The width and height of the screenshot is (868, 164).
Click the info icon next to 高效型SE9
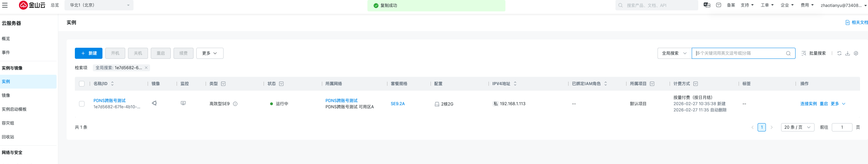[x=235, y=104]
